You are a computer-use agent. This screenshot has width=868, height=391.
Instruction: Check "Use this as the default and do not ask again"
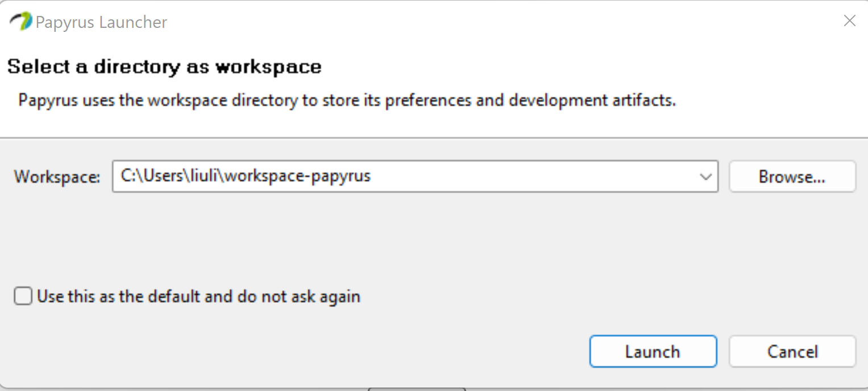pos(23,296)
